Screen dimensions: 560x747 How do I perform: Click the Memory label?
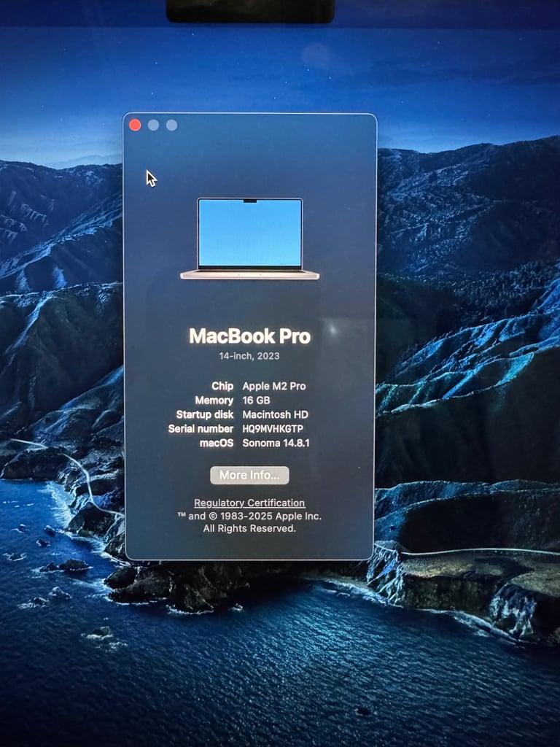pyautogui.click(x=214, y=400)
